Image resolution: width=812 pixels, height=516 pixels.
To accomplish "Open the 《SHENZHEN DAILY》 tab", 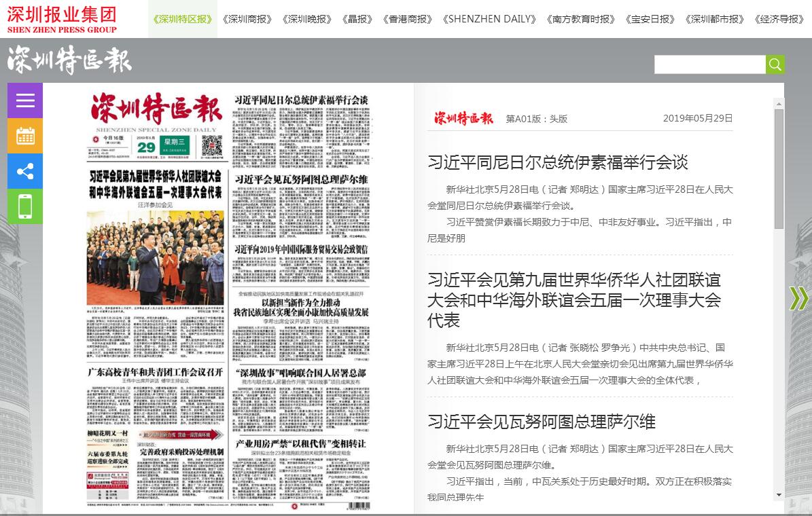I will 489,19.
